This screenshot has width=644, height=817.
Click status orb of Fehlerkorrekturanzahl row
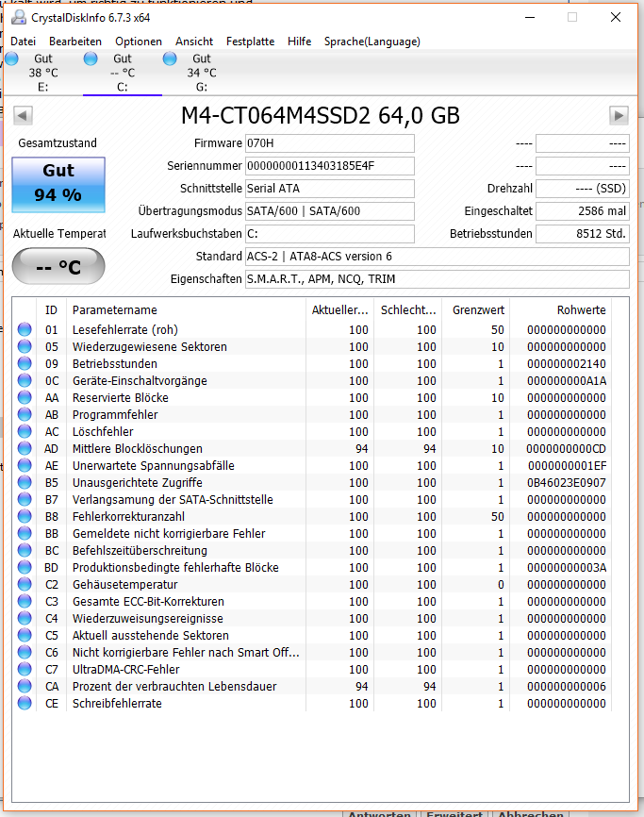pyautogui.click(x=25, y=516)
